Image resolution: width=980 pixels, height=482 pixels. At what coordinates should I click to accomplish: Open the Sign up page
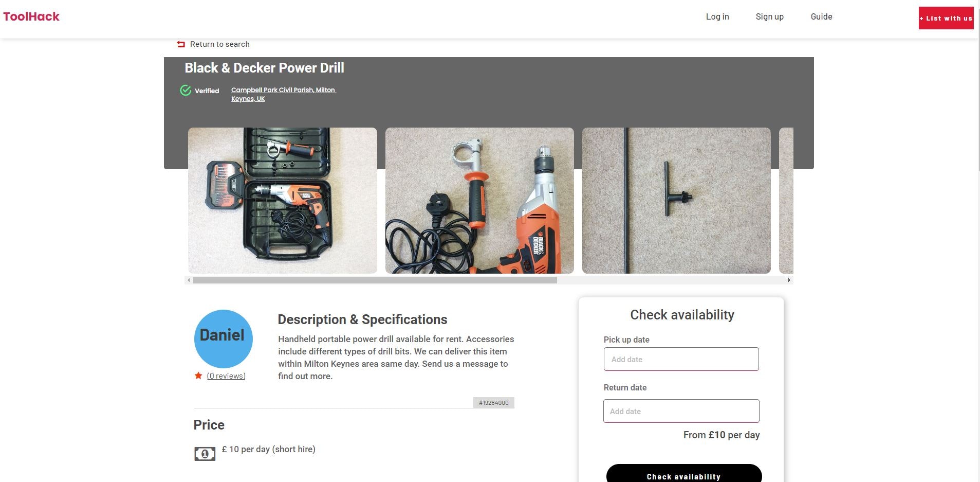pos(769,16)
